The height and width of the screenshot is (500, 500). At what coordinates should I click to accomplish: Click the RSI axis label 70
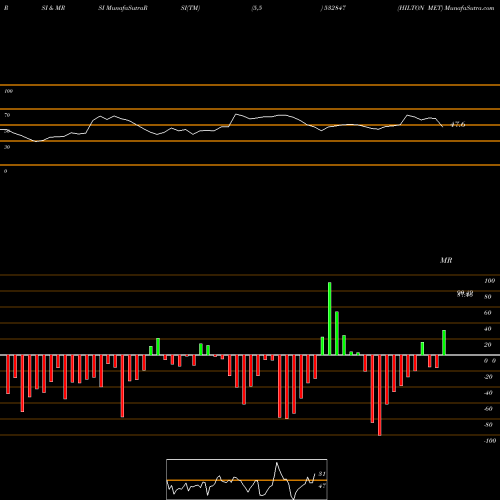[x=7, y=115]
